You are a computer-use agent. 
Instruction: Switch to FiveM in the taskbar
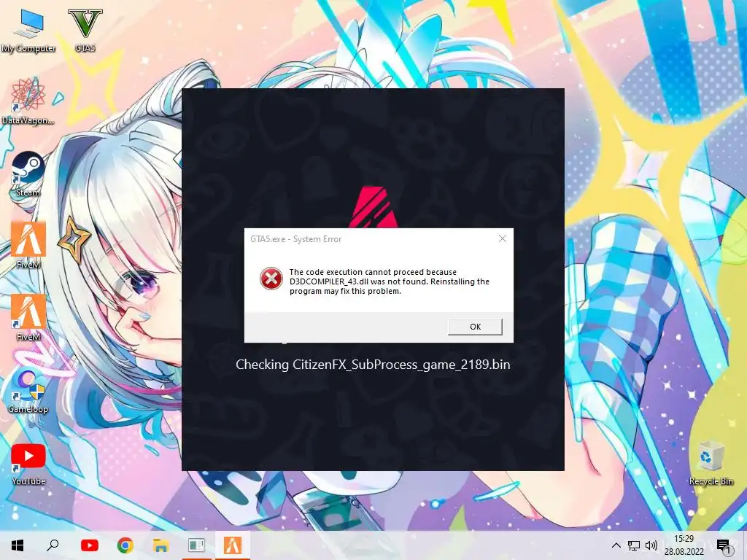pyautogui.click(x=233, y=545)
